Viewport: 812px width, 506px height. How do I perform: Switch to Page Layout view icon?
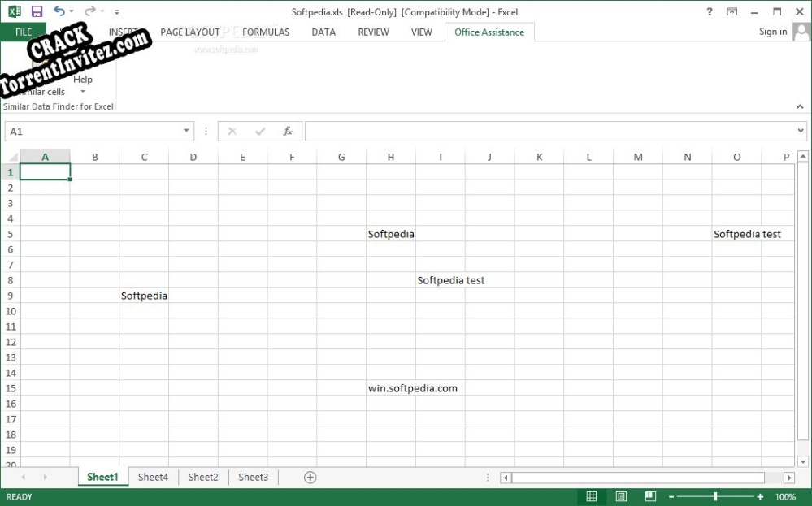pos(621,496)
